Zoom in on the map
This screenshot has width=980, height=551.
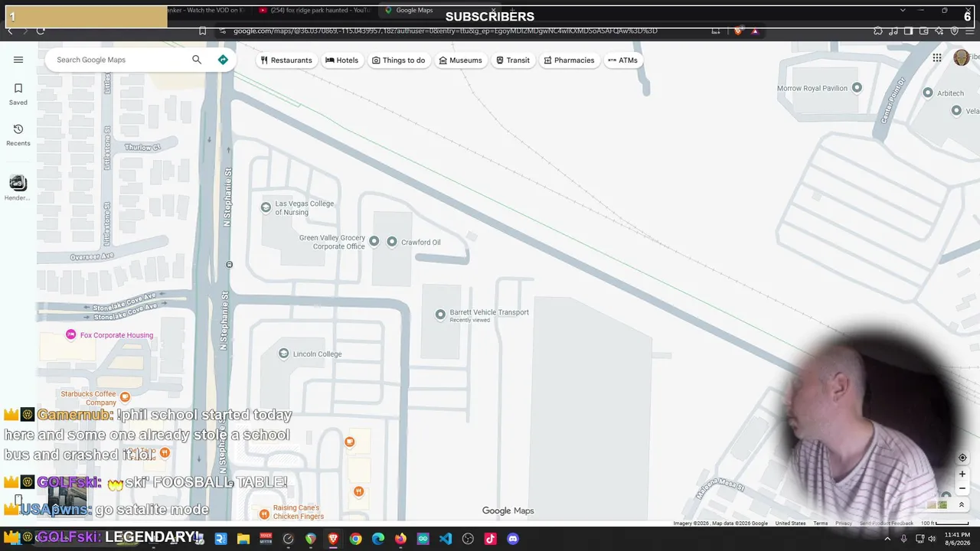[962, 474]
